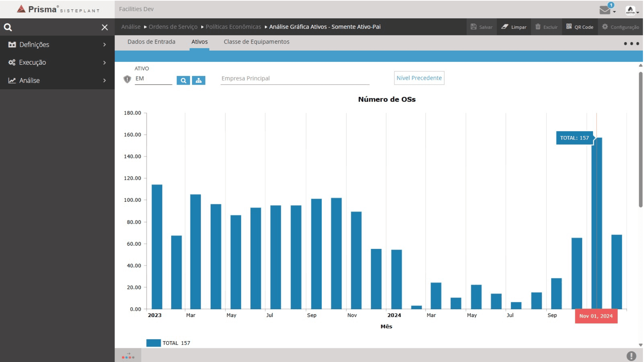Switch to Classe de Equipamentos tab
The height and width of the screenshot is (362, 644).
[x=256, y=42]
